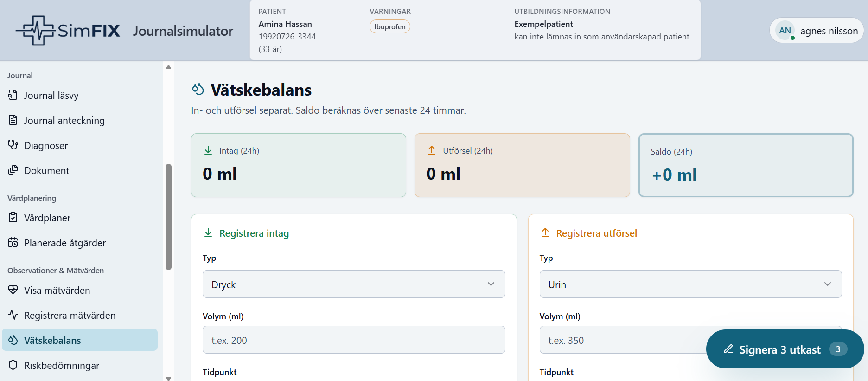Click the Utförsel (24h) summary card
The height and width of the screenshot is (381, 868).
coord(522,165)
